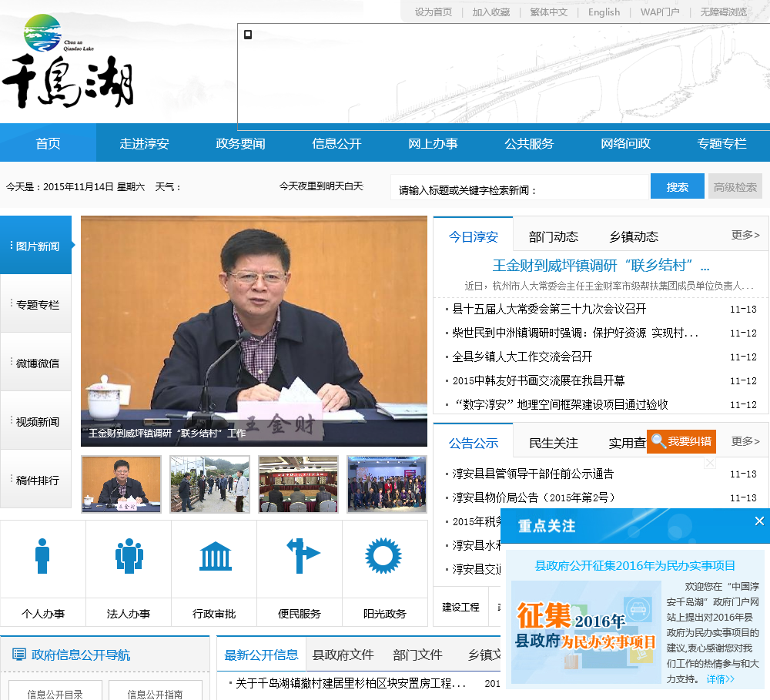Click the main 王金财 news photo
This screenshot has height=700, width=770.
tap(254, 330)
